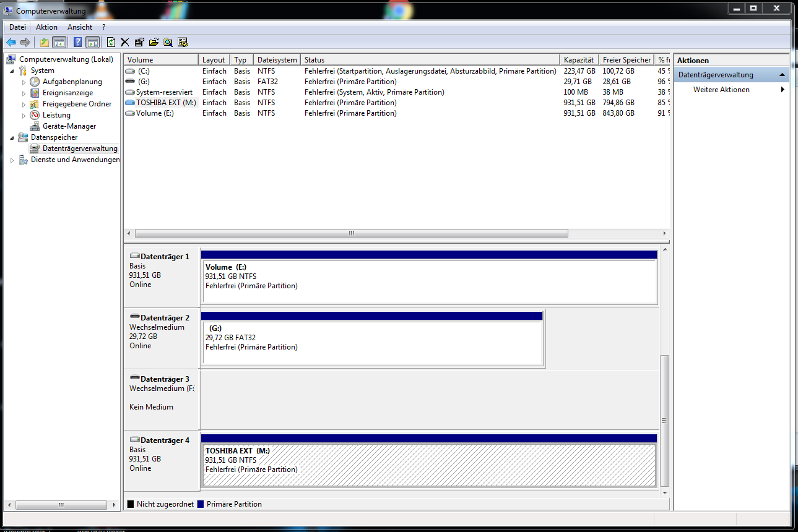Image resolution: width=798 pixels, height=532 pixels.
Task: Sort by Freier Speicher column header
Action: click(627, 60)
